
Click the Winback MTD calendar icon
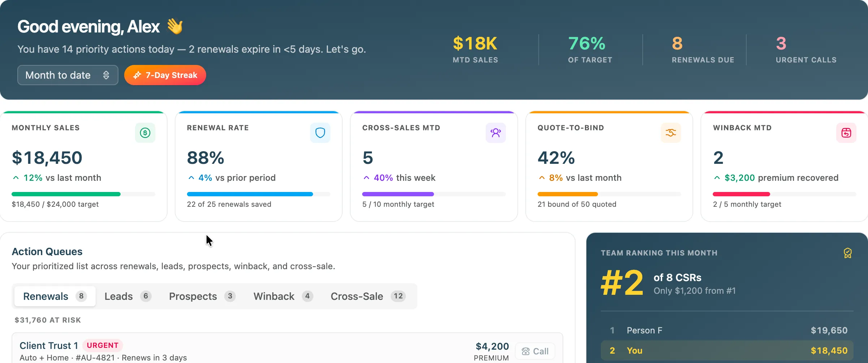point(846,133)
